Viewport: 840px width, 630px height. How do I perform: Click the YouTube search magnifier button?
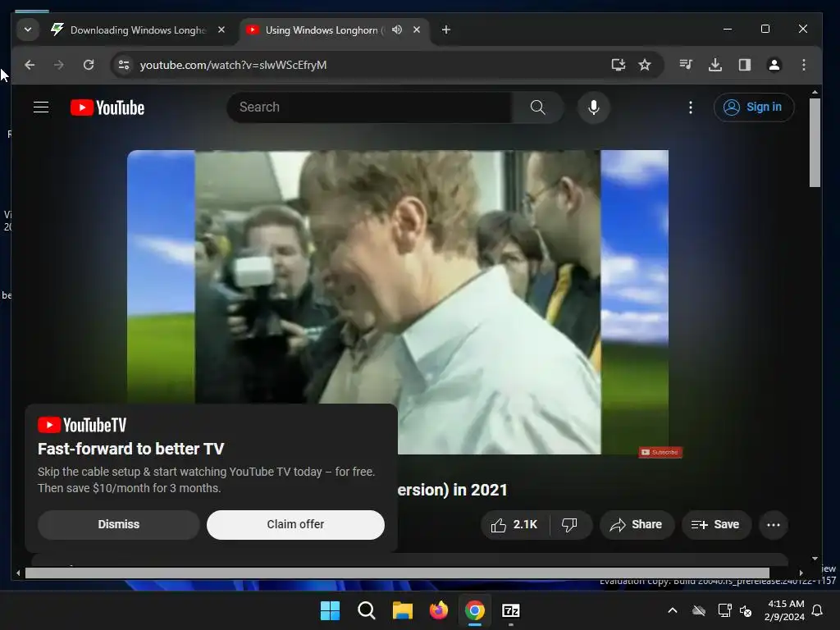(x=538, y=107)
